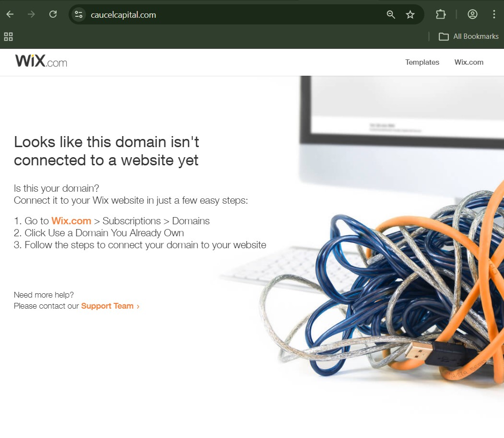Select Wix.com in the top-right navigation

(469, 62)
